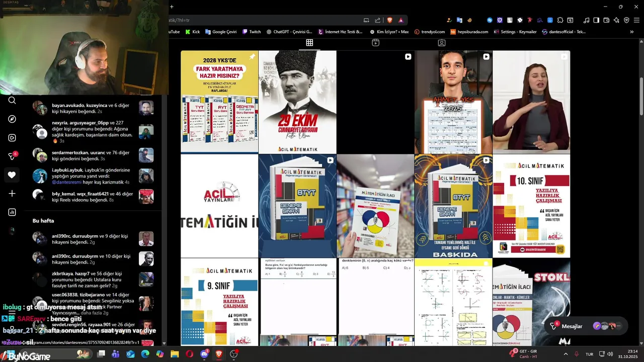Click the Brave Rewards triangle icon
Image resolution: width=644 pixels, height=362 pixels.
[x=401, y=20]
